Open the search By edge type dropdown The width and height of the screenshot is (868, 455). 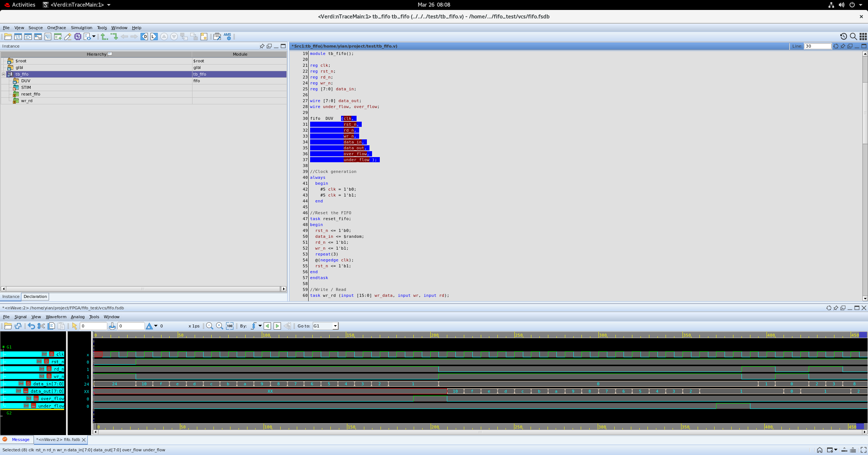click(x=260, y=326)
